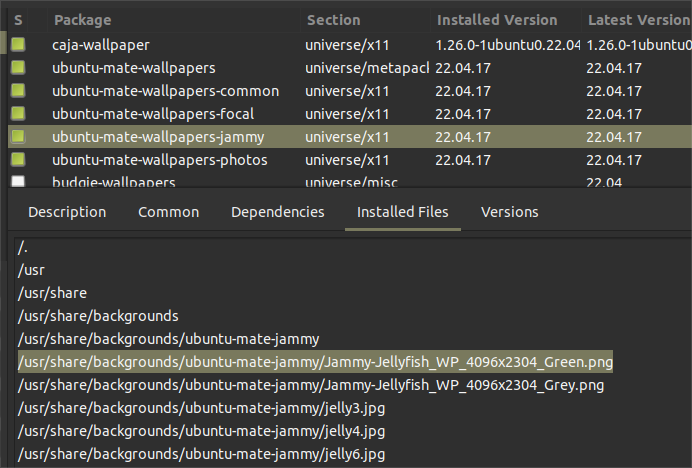
Task: Click installed version 22.04.17 of ubuntu-mate-wallpapers-jammy
Action: (x=463, y=137)
